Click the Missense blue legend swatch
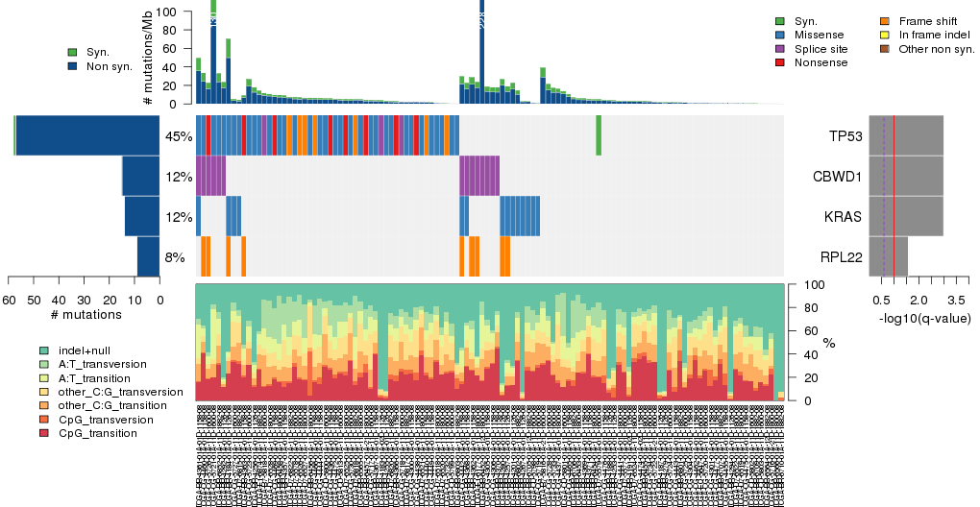This screenshot has width=980, height=507. [780, 35]
